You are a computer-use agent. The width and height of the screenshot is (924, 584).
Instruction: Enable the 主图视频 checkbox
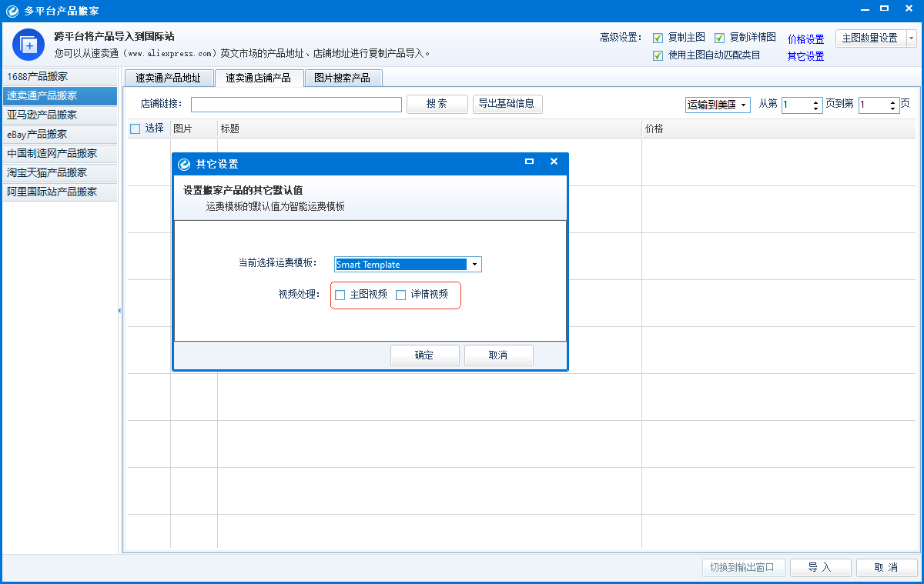point(340,295)
